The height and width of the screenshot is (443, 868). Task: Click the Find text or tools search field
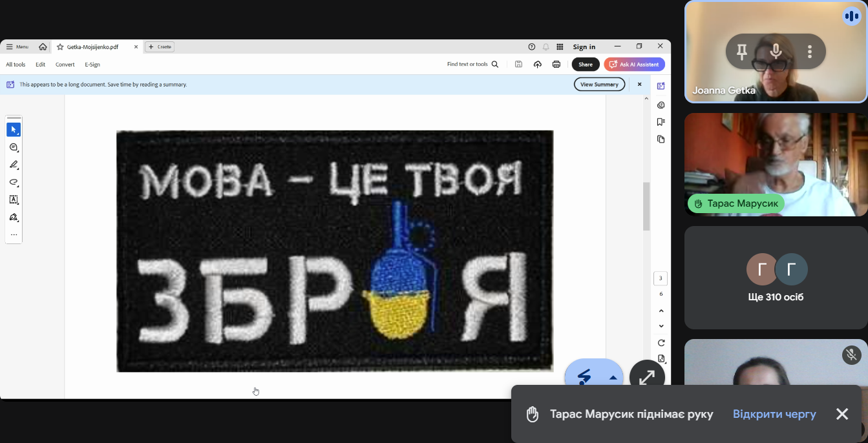(472, 65)
